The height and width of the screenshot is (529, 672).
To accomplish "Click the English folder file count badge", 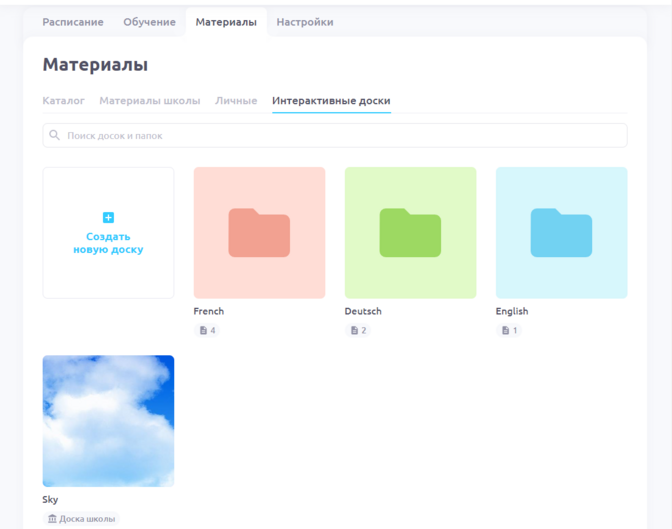I will (x=509, y=330).
